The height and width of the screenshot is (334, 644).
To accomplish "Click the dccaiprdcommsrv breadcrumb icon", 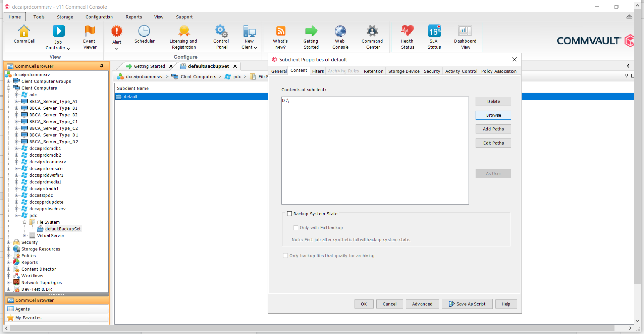I will (120, 76).
